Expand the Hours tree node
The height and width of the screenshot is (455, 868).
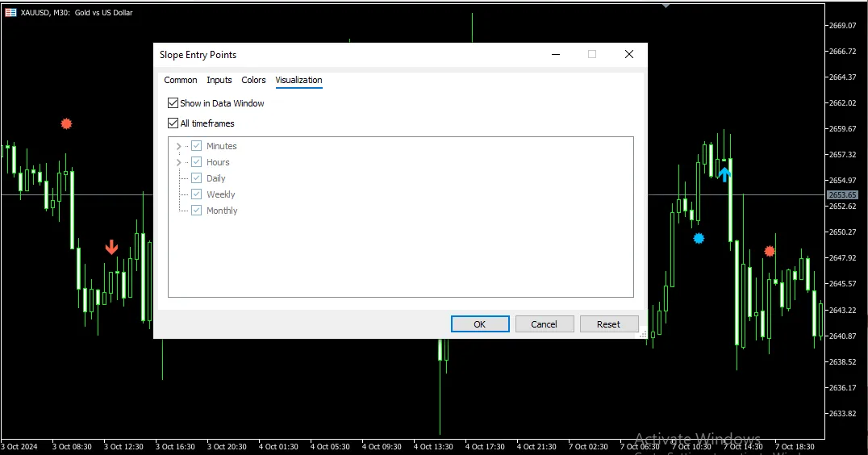[x=178, y=162]
